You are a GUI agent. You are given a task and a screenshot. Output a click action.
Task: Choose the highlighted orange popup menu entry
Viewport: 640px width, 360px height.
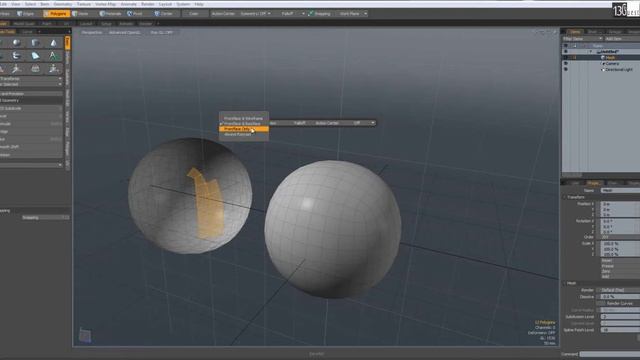click(244, 129)
